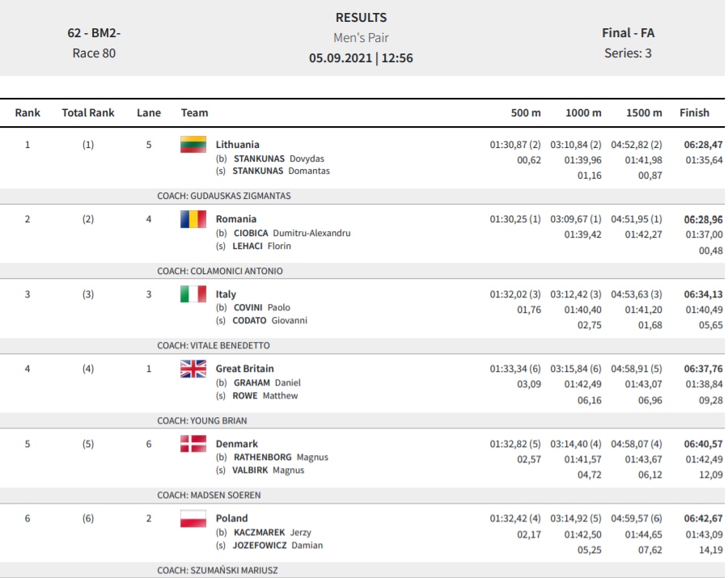Open the Lithuania team name
Image resolution: width=728 pixels, height=578 pixels.
pyautogui.click(x=237, y=144)
